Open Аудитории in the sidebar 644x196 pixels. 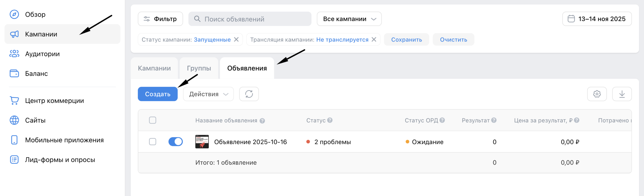tap(42, 54)
